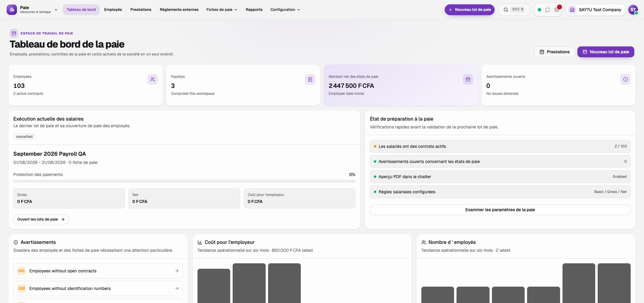Click the Coût pour l'employeur 0 F CFA box
The width and height of the screenshot is (644, 303).
pyautogui.click(x=300, y=198)
